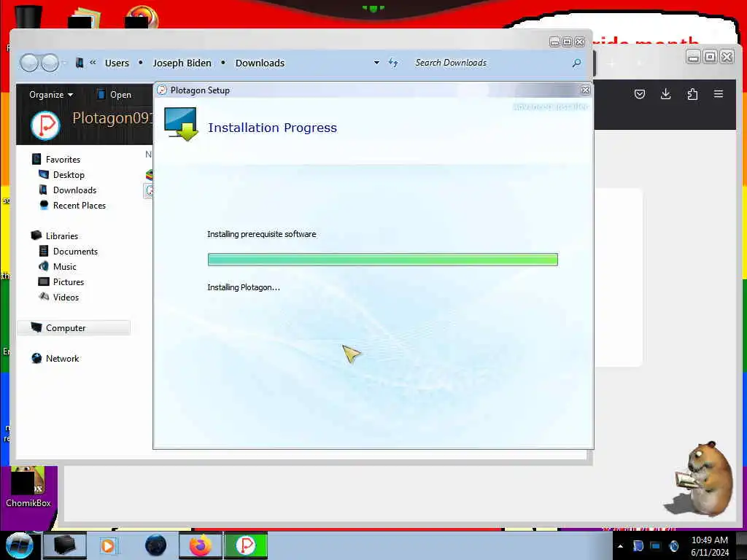Switch to Plotagon installer on taskbar

pyautogui.click(x=246, y=545)
